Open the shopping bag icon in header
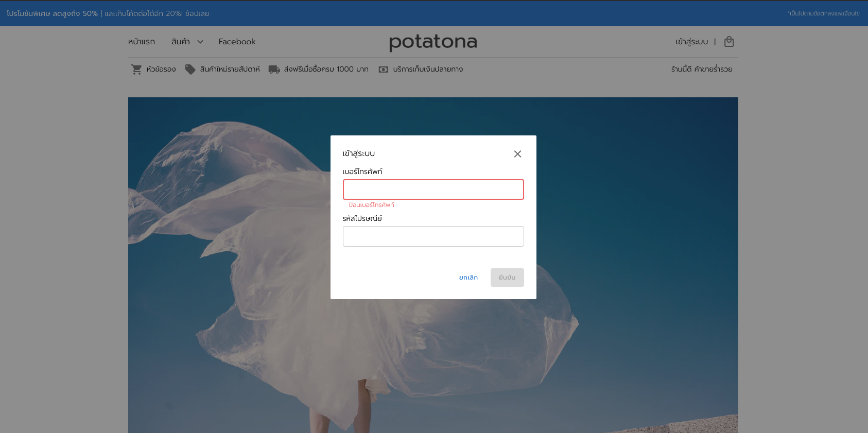This screenshot has height=433, width=868. [x=728, y=42]
